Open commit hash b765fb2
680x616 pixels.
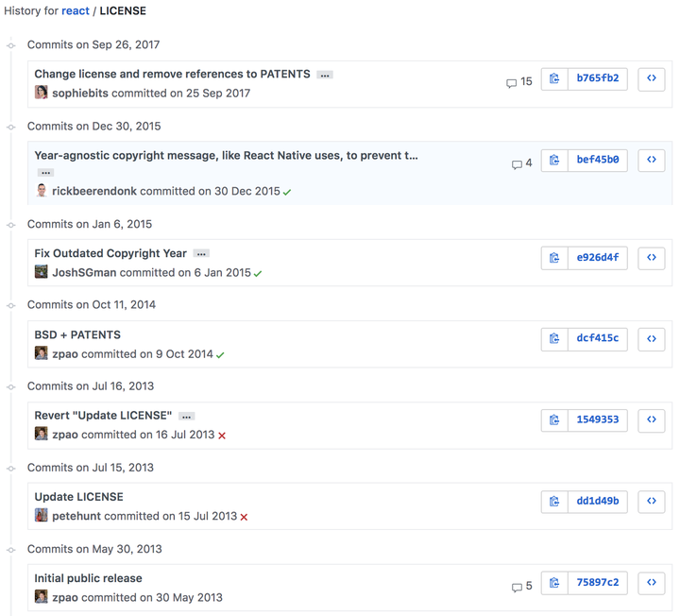coord(598,78)
